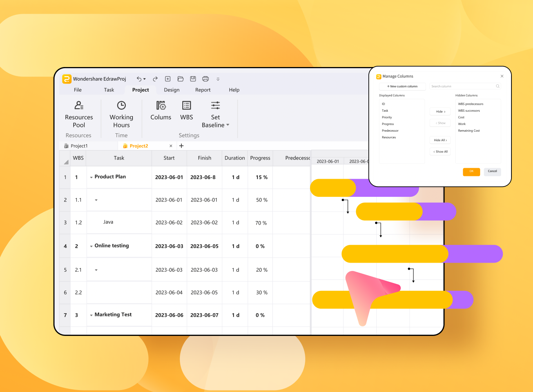Focus the Search column input field
This screenshot has height=392, width=533.
[465, 86]
